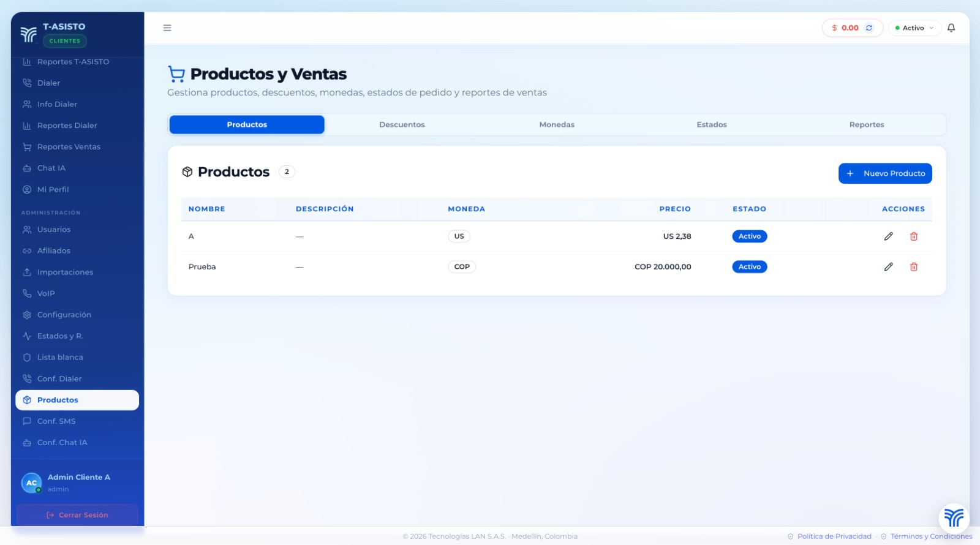Open the floating T-Asisto chat widget
This screenshot has height=545, width=980.
click(x=954, y=517)
